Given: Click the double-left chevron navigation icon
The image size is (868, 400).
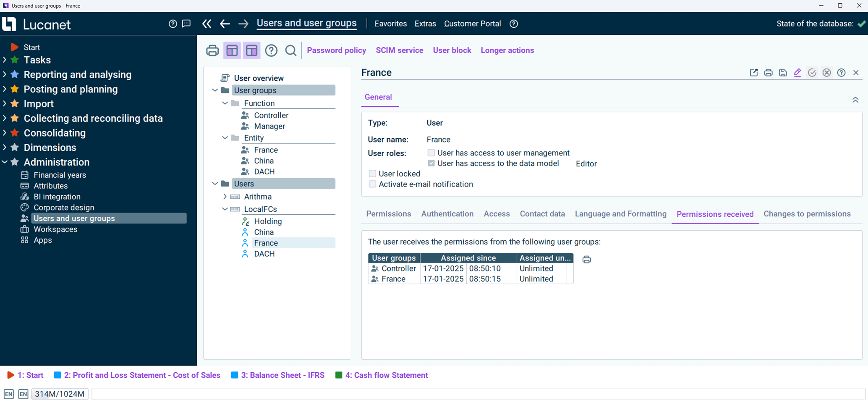Looking at the screenshot, I should point(207,24).
